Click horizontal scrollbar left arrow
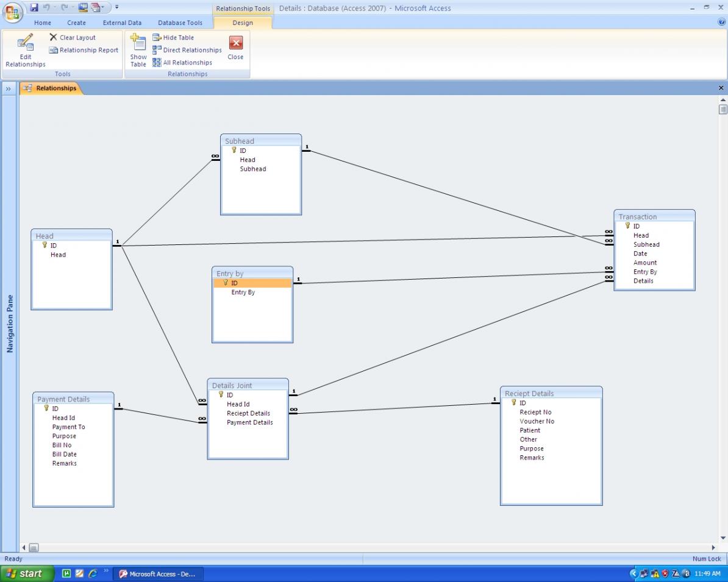 coord(24,548)
